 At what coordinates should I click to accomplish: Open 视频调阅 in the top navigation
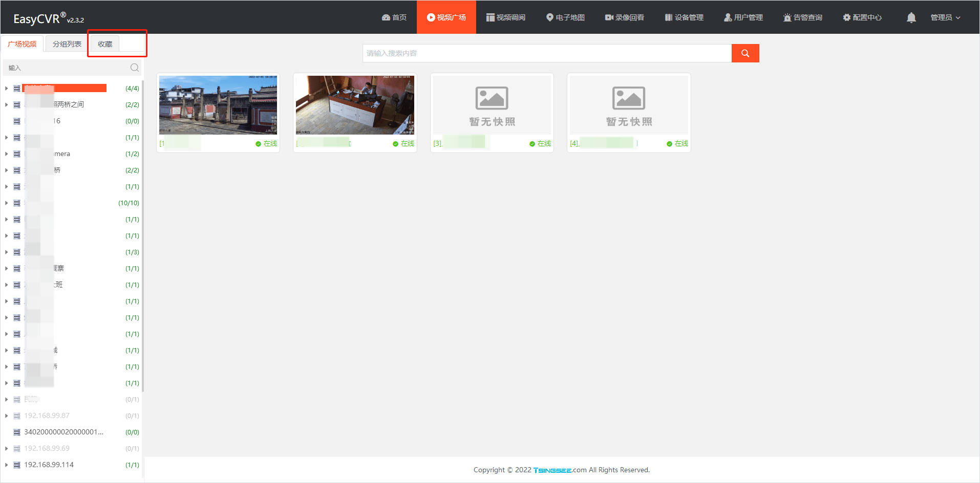(x=506, y=17)
